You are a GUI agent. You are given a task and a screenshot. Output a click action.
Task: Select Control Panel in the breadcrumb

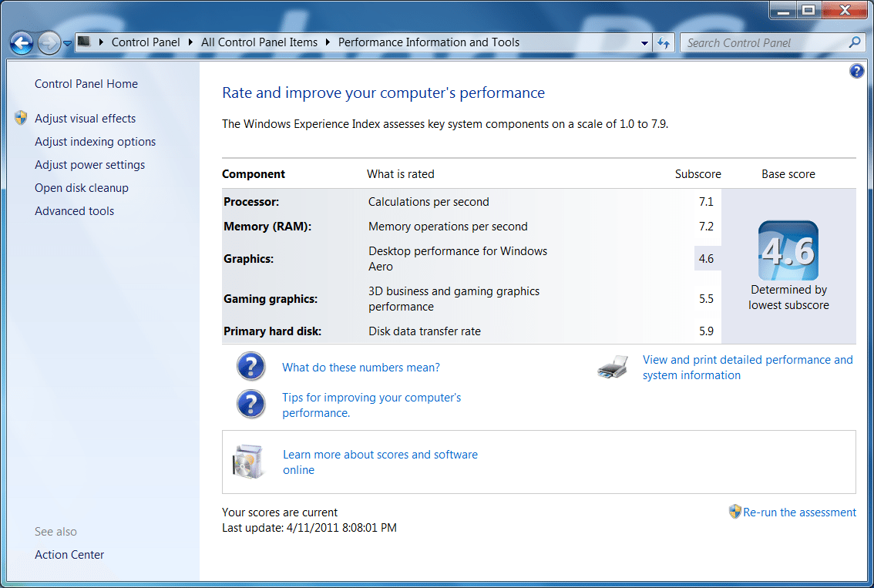146,42
